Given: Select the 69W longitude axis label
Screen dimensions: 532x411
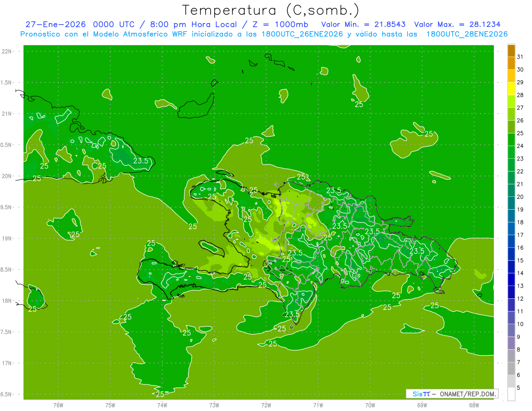Looking at the screenshot, I should (422, 405).
